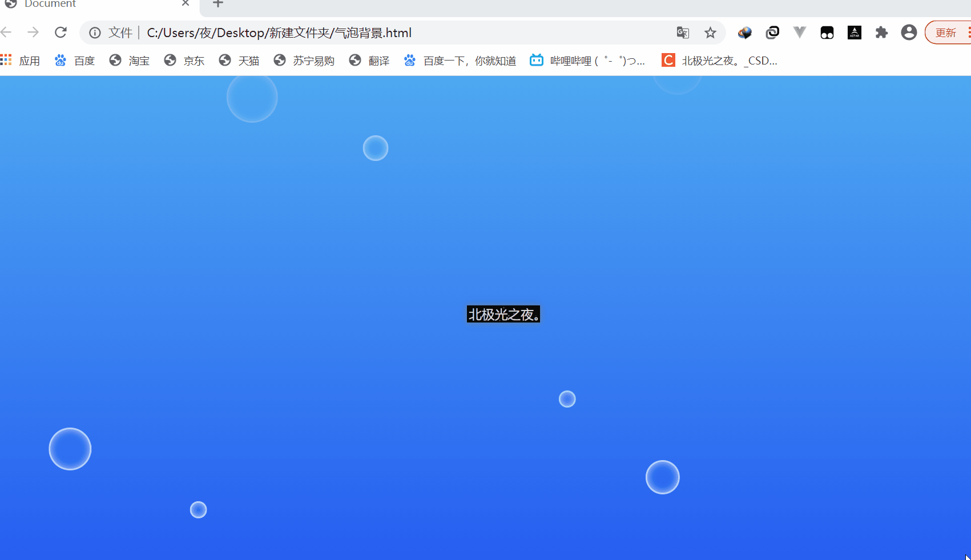Click the browser forward arrow

coord(33,33)
